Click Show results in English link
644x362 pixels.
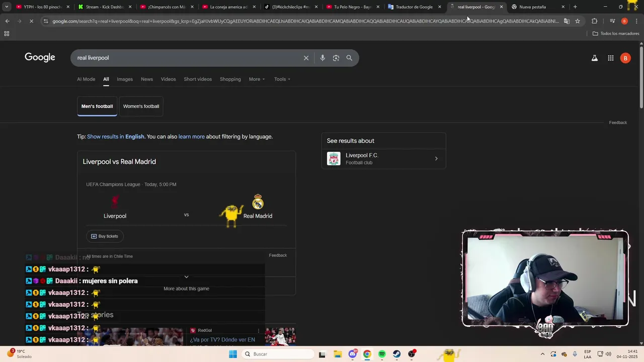(x=116, y=137)
